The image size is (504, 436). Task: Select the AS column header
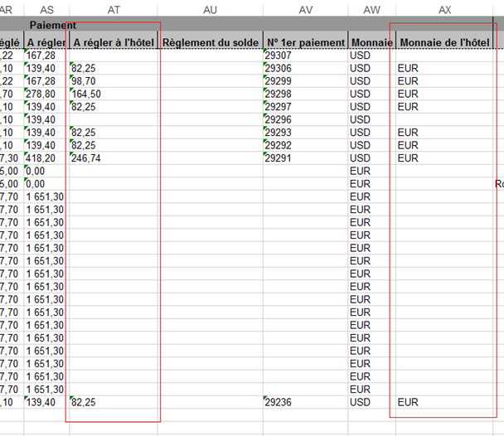[x=46, y=8]
